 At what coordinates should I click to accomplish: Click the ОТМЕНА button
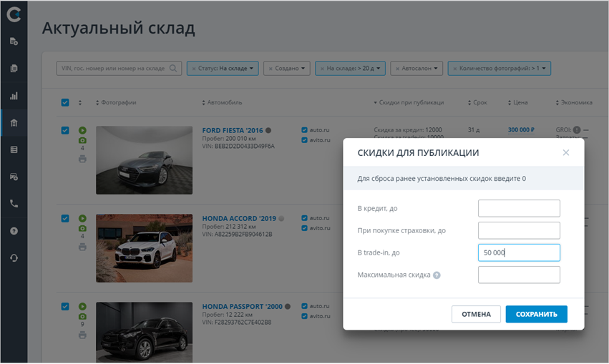476,315
